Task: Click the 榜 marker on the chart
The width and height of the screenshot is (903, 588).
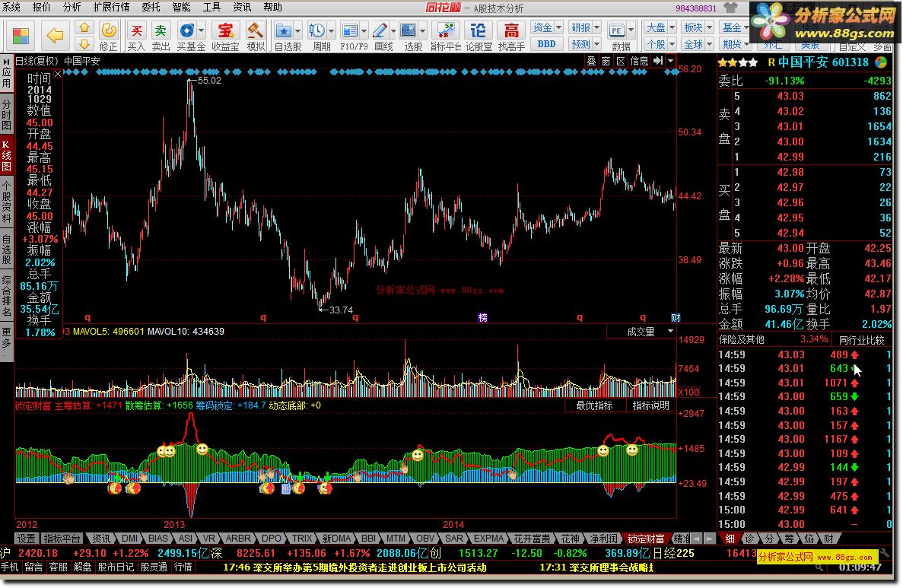Action: coord(482,317)
